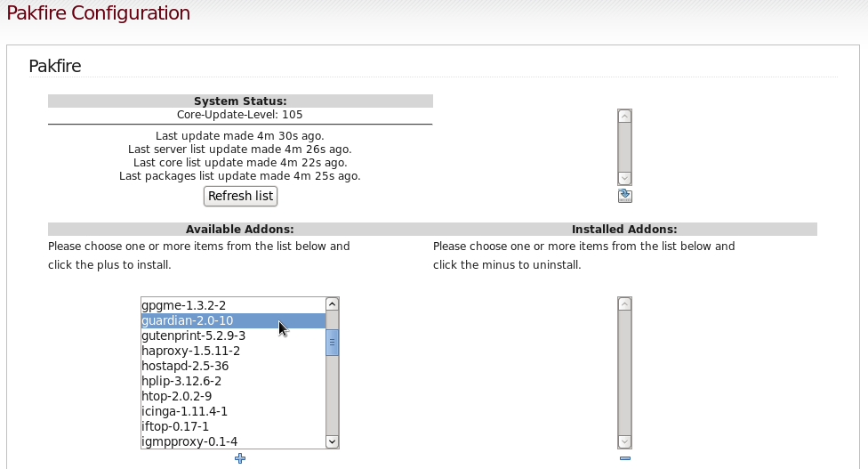Select haproxy-1.5.11-2 addon entry
This screenshot has width=868, height=469.
click(233, 351)
